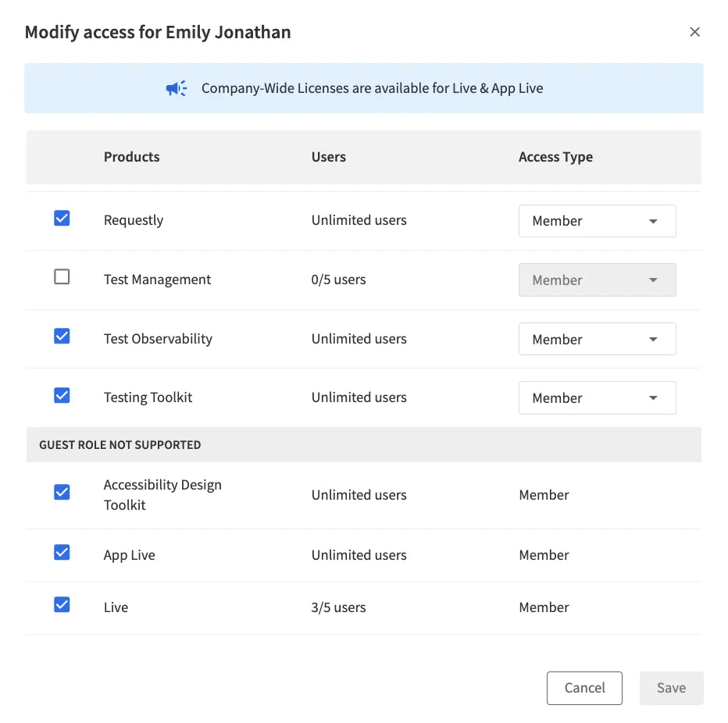
Task: Open the Member dropdown for Testing Toolkit
Action: (x=597, y=397)
